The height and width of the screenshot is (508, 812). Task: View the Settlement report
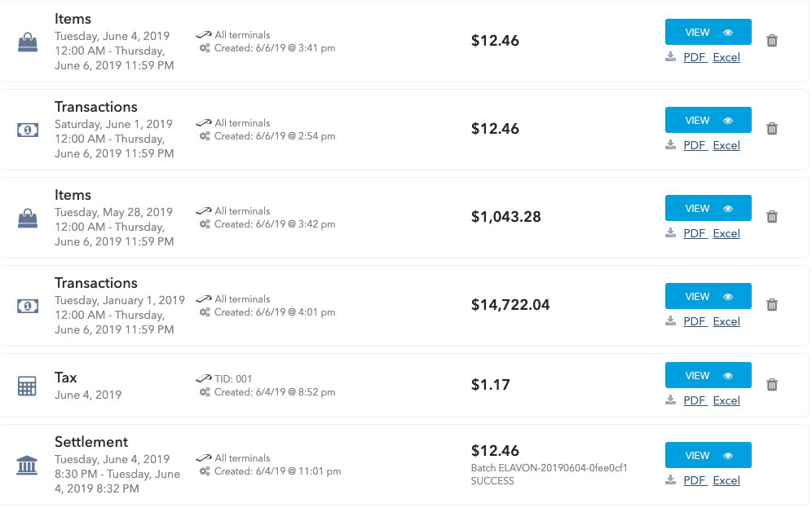coord(708,455)
